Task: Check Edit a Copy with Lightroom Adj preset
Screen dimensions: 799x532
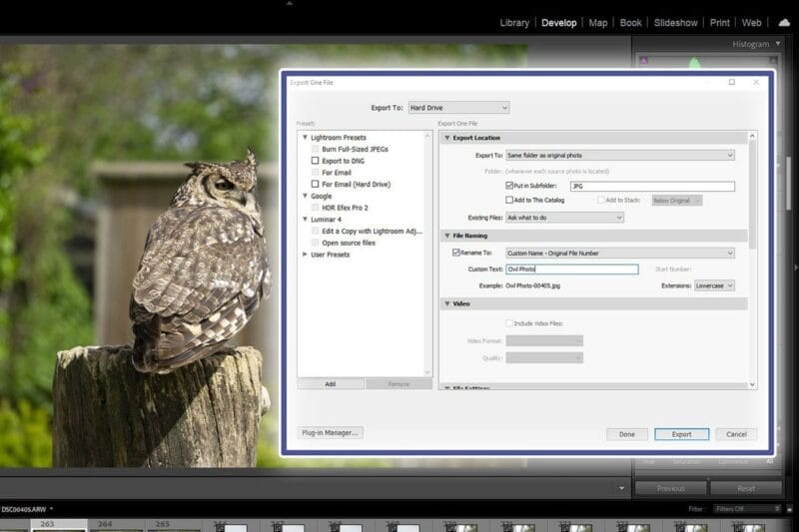Action: pyautogui.click(x=315, y=232)
